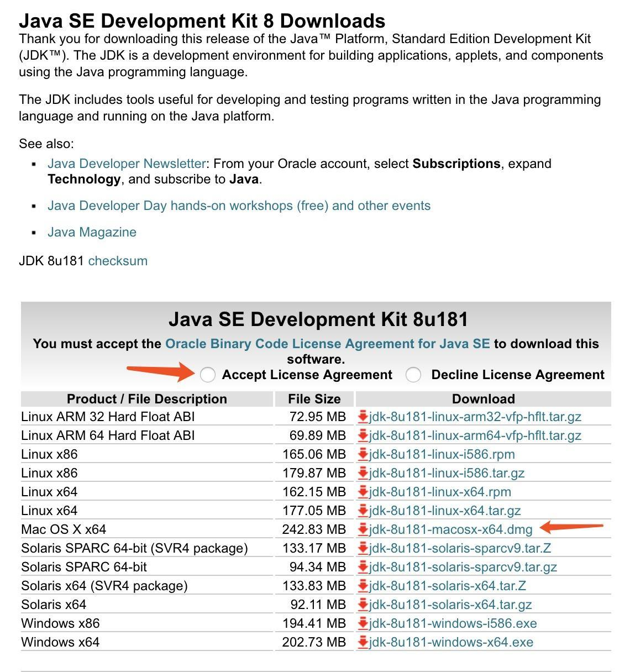Click download arrow icon beside linux-x64.rpm
This screenshot has width=630, height=672.
click(363, 492)
